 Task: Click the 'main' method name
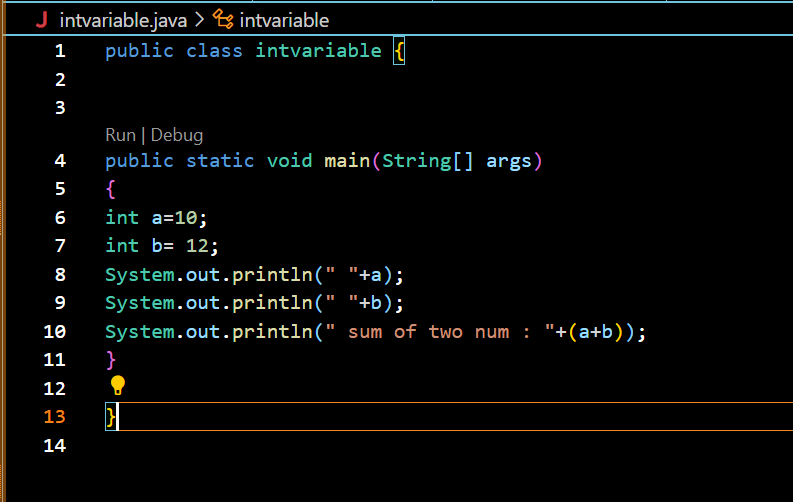(x=347, y=161)
